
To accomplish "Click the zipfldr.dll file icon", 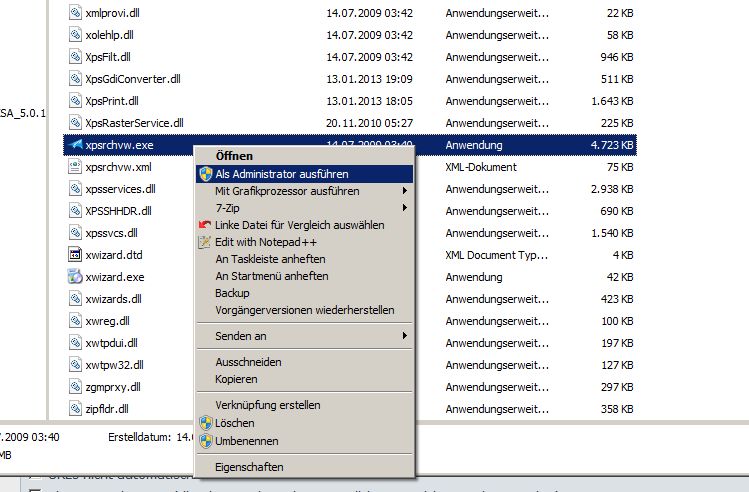I will 76,408.
